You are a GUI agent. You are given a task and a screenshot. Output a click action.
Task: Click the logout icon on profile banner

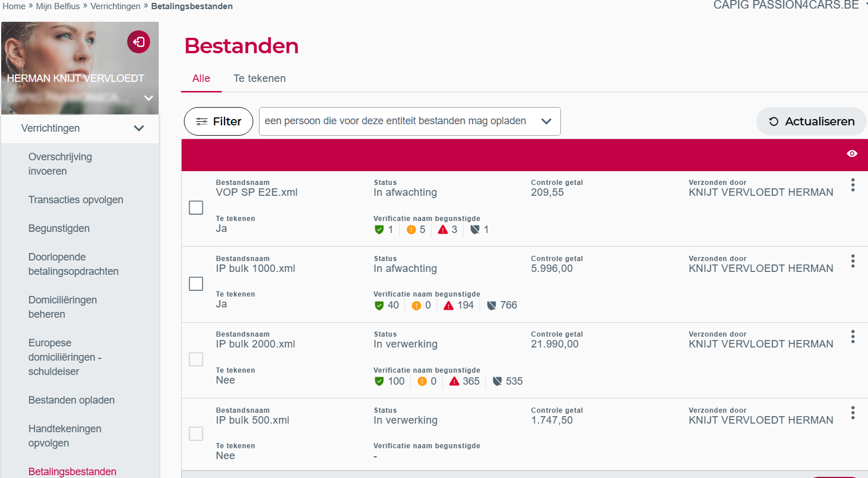click(139, 42)
